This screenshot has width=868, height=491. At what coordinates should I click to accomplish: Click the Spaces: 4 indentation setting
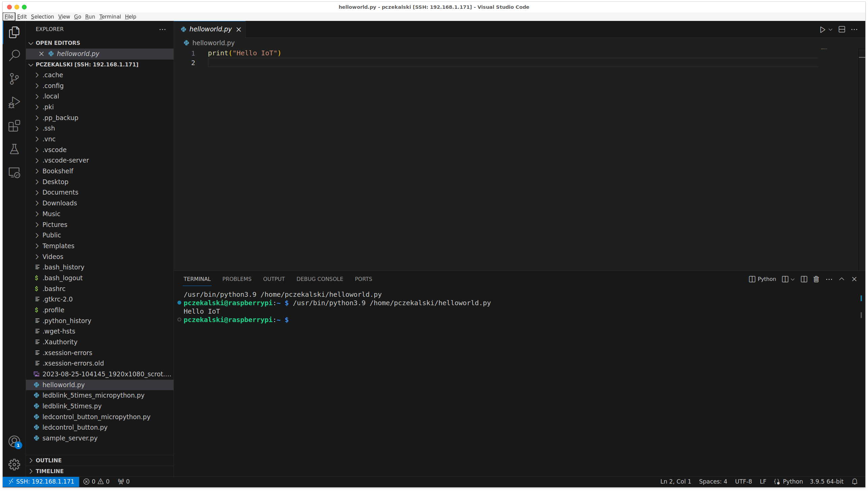713,482
